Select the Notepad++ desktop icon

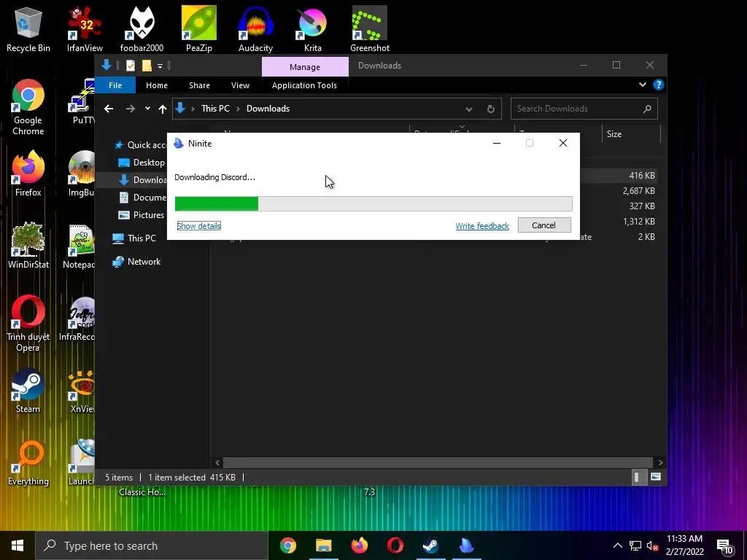click(79, 246)
